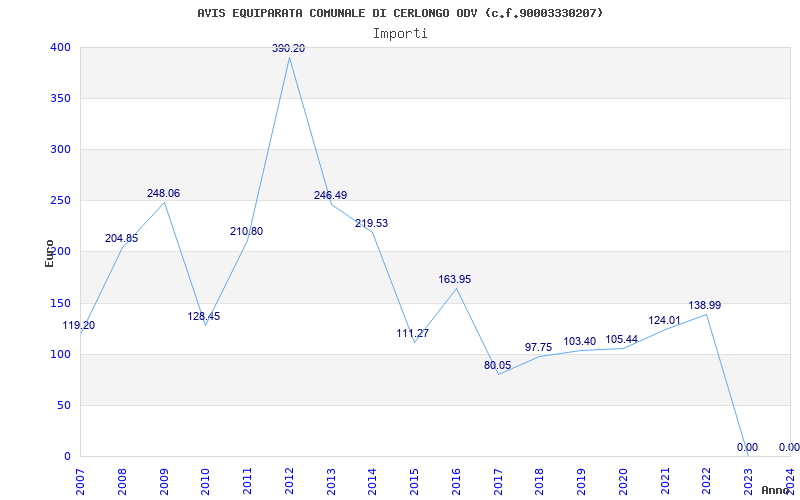Click the 204.85 data label
Image resolution: width=800 pixels, height=500 pixels.
[x=121, y=238]
